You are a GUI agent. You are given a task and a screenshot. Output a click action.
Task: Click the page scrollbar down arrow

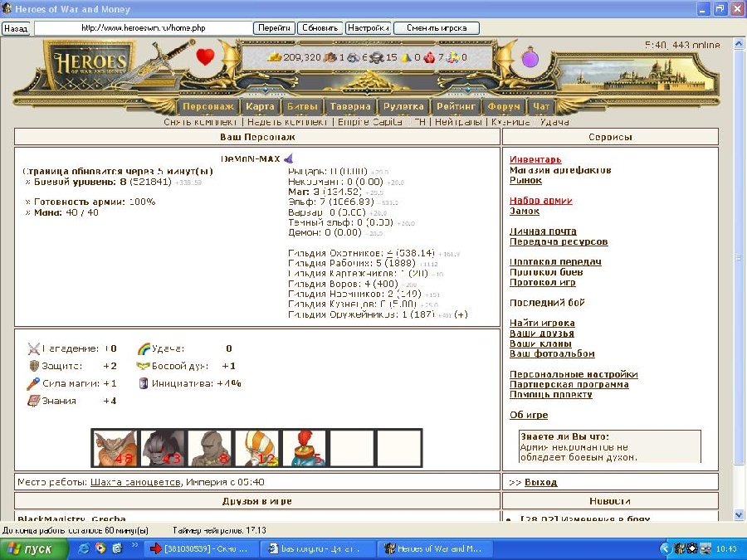[739, 514]
